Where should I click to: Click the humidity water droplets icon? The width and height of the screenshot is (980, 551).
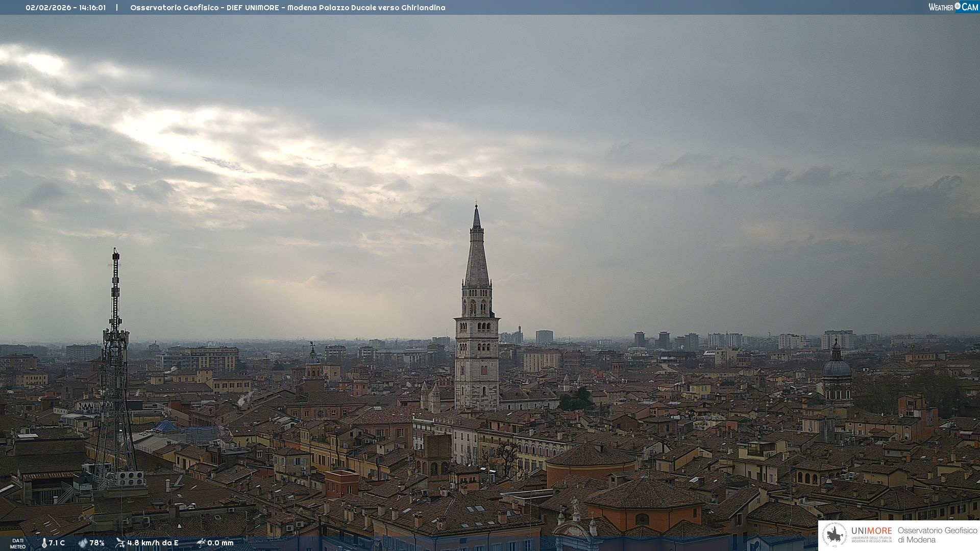click(83, 543)
